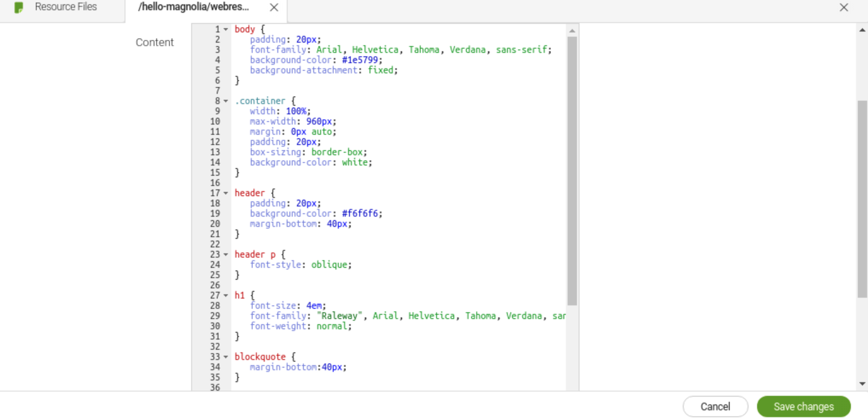Click the color value #f6f6f6

(360, 214)
